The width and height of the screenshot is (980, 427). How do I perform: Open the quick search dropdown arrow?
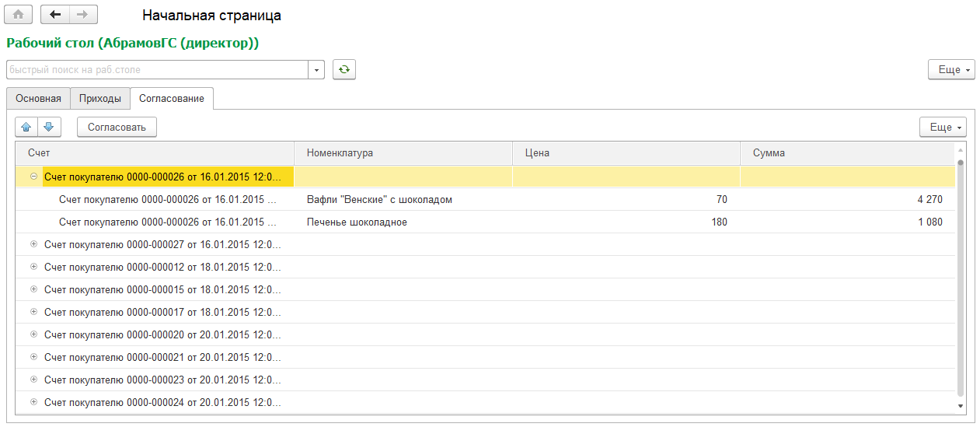[316, 70]
